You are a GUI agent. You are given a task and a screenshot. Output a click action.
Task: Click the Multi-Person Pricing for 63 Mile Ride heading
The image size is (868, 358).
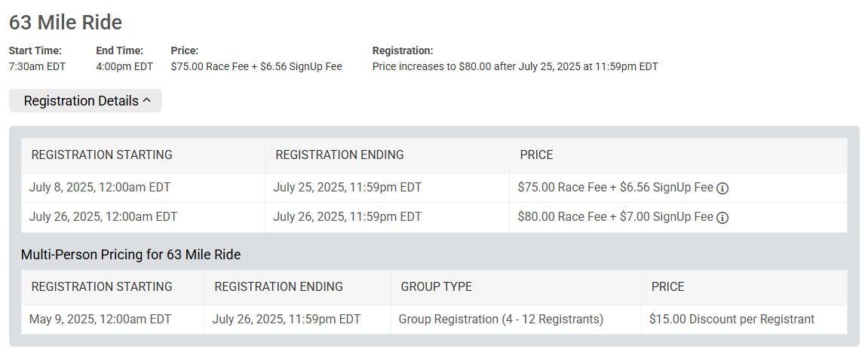pos(130,255)
